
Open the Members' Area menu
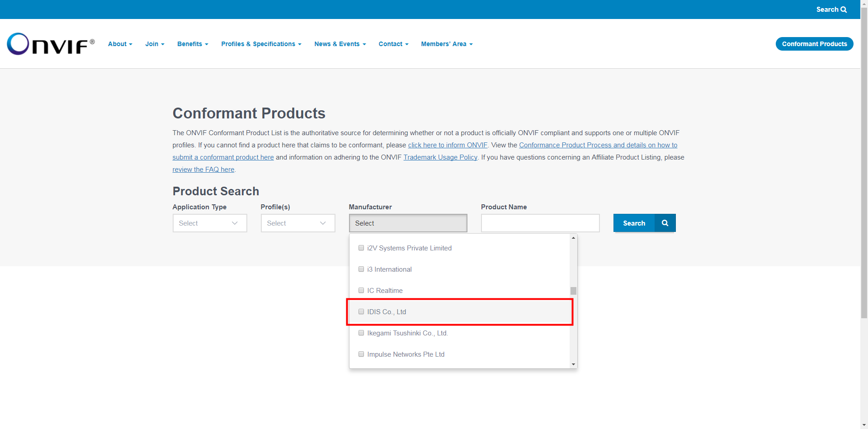click(x=447, y=44)
